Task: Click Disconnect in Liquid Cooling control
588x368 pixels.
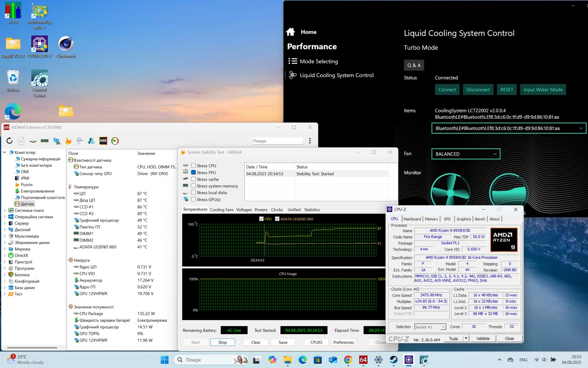Action: point(478,89)
